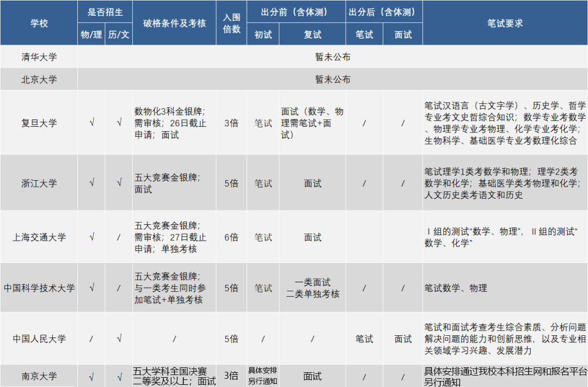Click the 6倍 cell for 上海交通大学
588x387 pixels.
(x=231, y=237)
